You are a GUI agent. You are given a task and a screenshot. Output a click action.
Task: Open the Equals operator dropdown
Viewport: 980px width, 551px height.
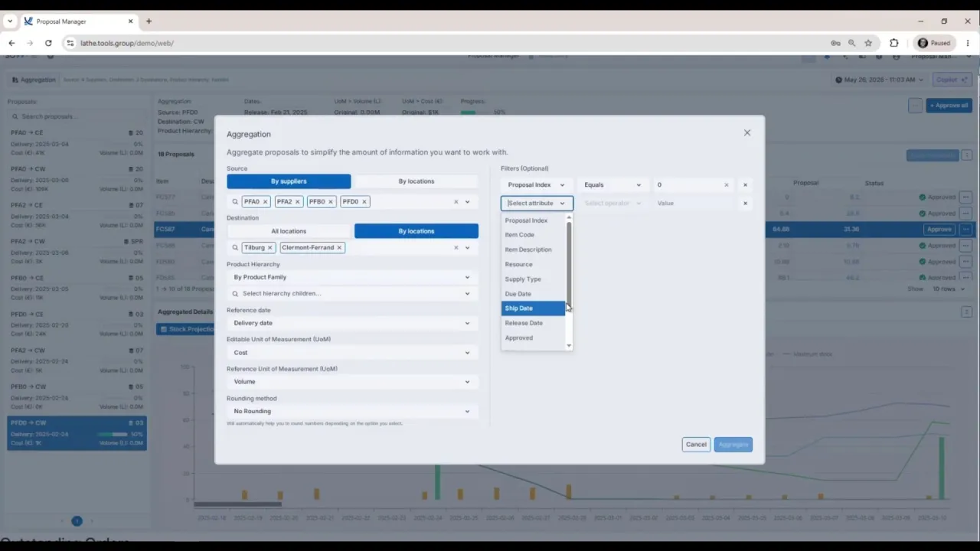tap(612, 185)
